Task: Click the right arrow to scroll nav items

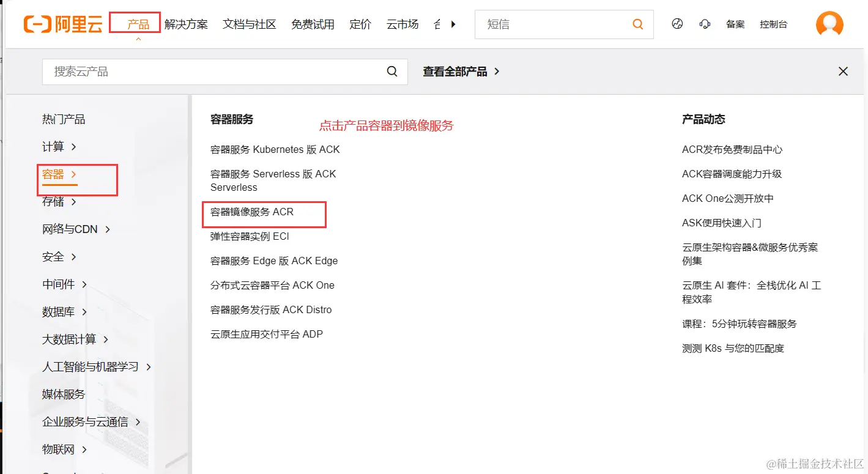Action: [453, 24]
